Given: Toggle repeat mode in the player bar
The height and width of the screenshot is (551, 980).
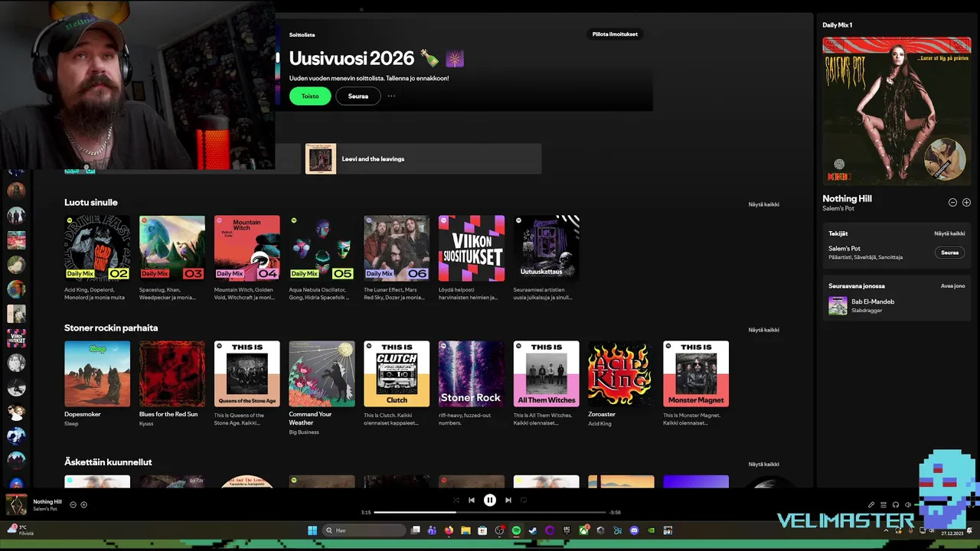Looking at the screenshot, I should 524,500.
